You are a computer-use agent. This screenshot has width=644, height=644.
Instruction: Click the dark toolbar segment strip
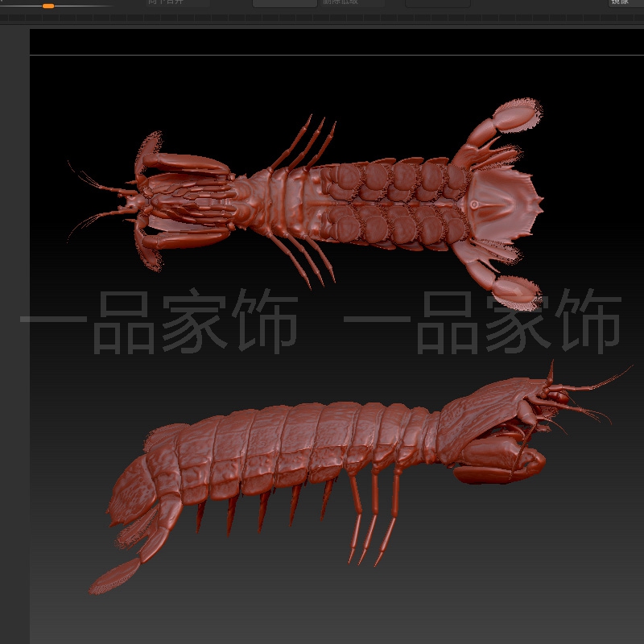click(x=322, y=18)
